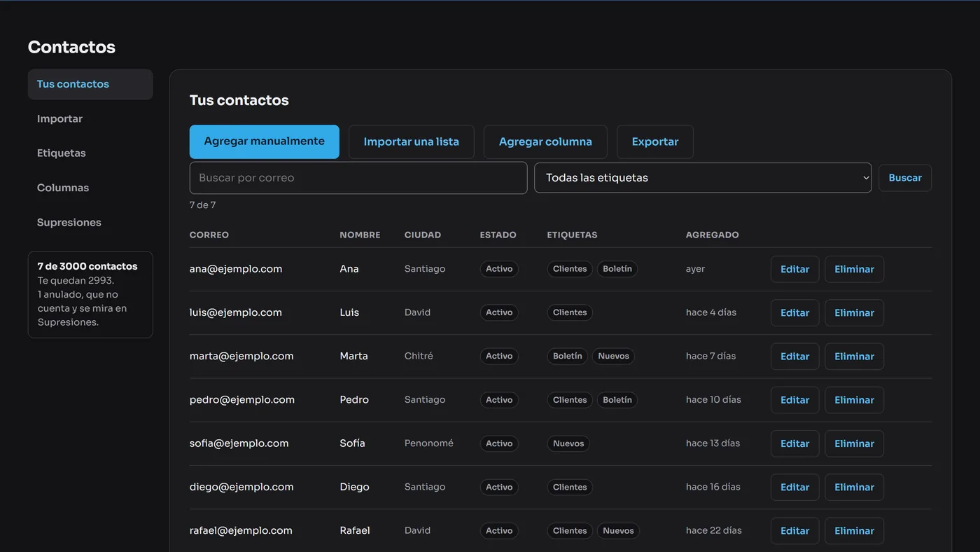This screenshot has height=552, width=980.
Task: Click the Contactos page heading
Action: point(71,47)
